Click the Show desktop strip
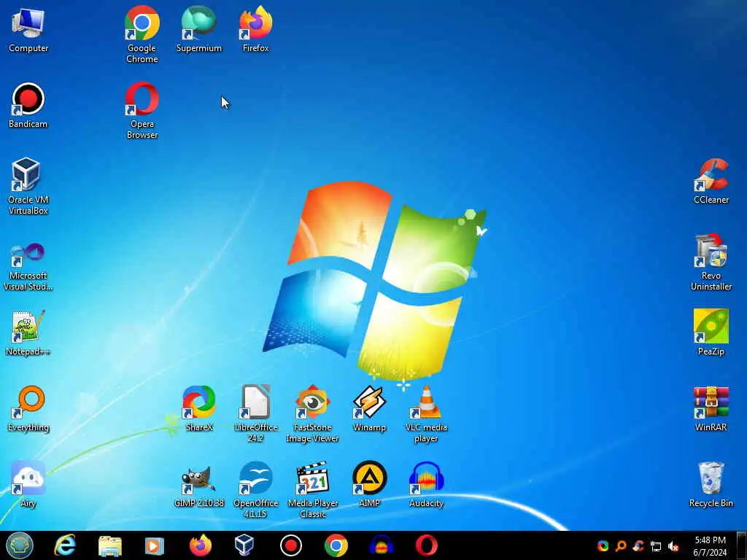 point(742,545)
